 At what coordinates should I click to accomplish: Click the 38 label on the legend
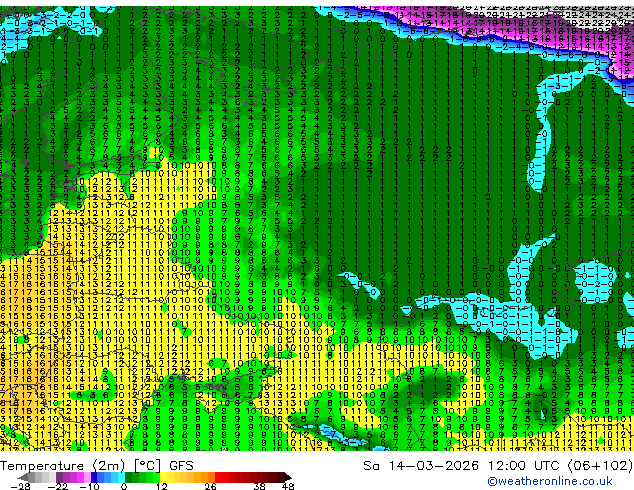point(259,486)
